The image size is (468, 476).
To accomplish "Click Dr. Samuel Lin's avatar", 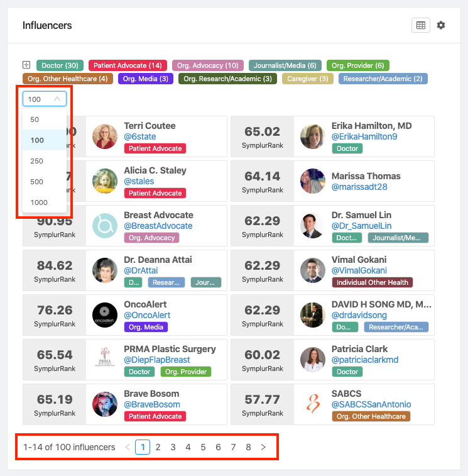I will 312,226.
